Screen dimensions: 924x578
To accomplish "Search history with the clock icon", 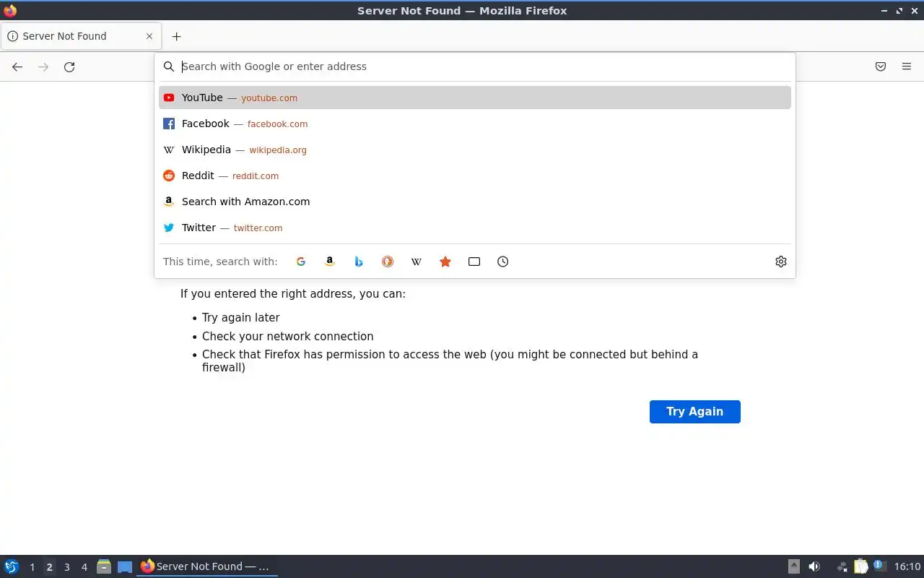I will [x=503, y=262].
